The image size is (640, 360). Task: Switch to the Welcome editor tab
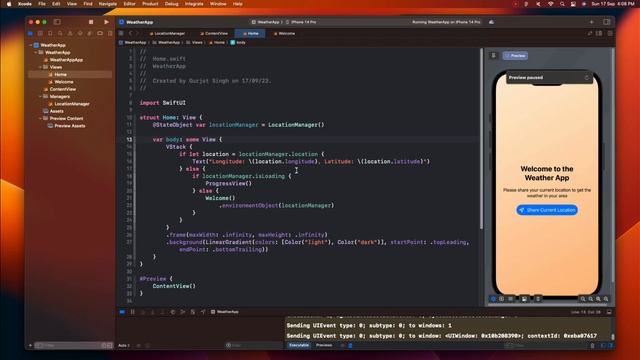pyautogui.click(x=284, y=33)
